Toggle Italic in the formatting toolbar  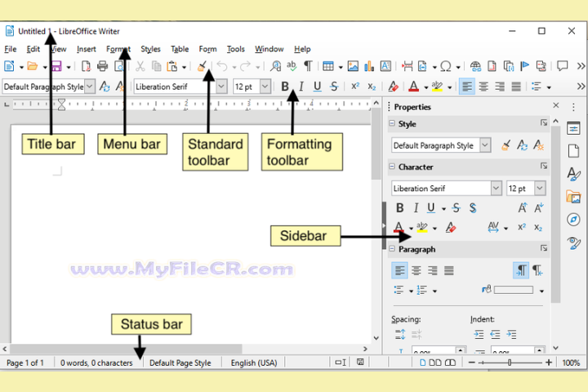(301, 87)
